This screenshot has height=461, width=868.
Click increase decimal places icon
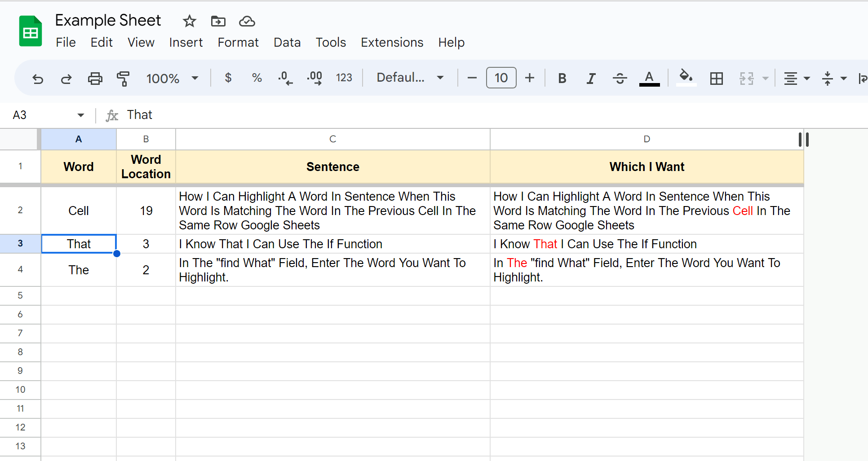(314, 78)
